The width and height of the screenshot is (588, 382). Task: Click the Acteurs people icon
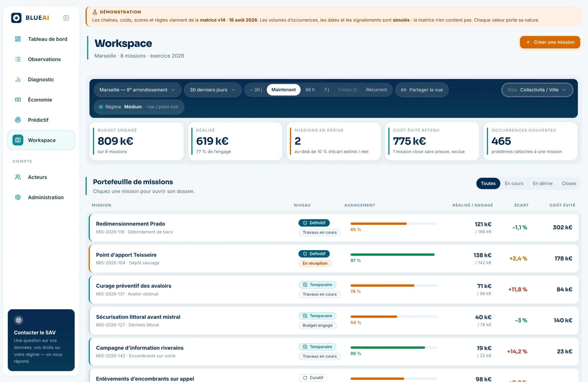18,177
